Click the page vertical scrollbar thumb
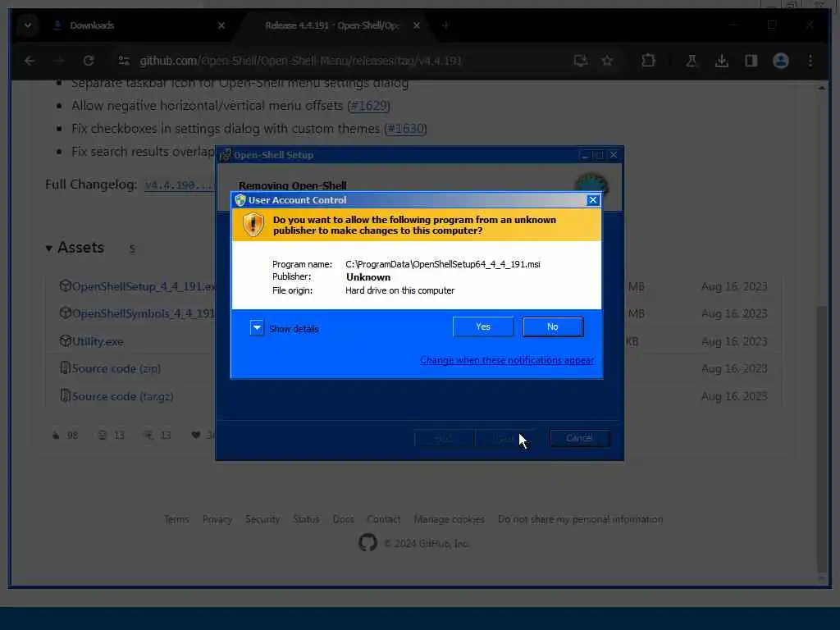840x630 pixels. [x=822, y=438]
